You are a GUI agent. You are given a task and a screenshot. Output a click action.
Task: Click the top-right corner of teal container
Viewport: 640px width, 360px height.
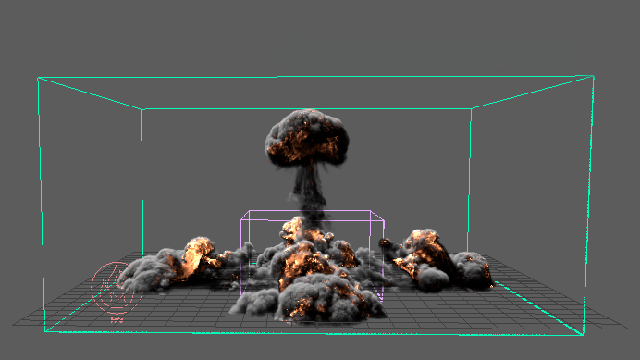coord(593,76)
